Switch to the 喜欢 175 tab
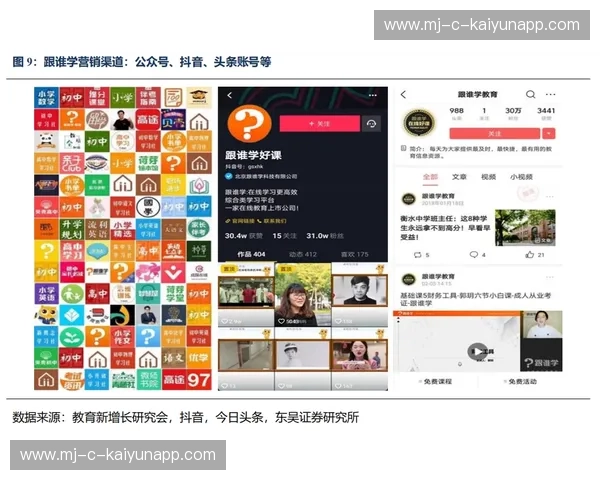 (354, 254)
